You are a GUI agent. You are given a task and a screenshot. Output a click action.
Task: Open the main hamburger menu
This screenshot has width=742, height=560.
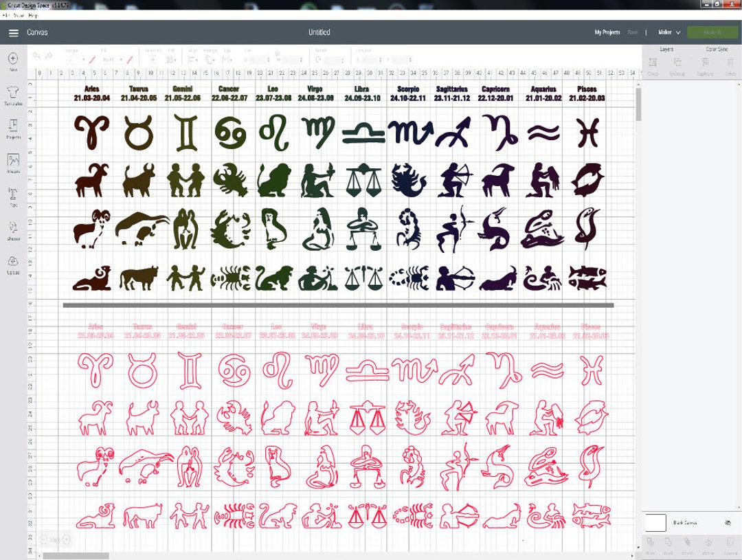(13, 32)
